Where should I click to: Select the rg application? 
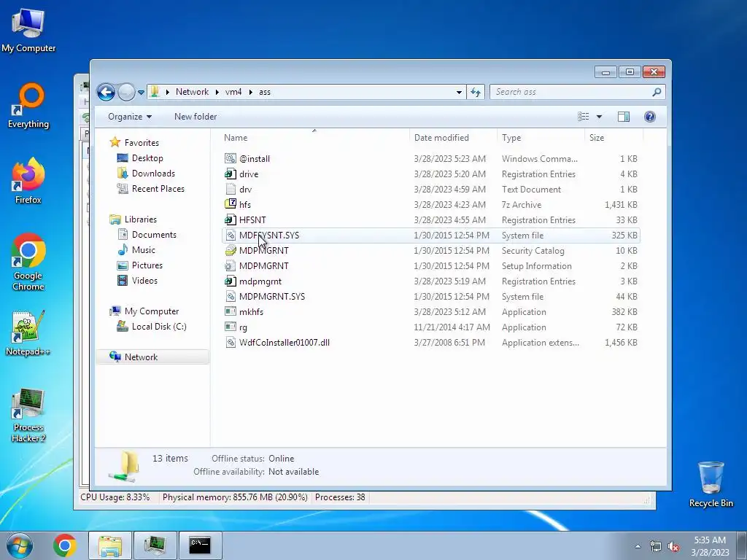coord(430,327)
